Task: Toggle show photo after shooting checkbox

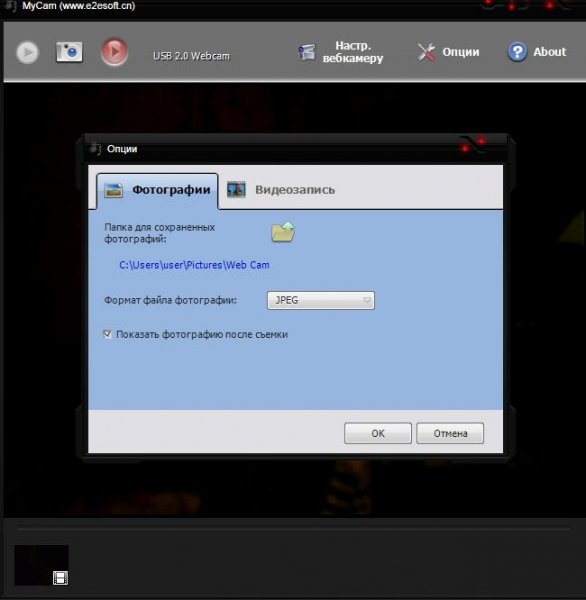Action: click(x=108, y=334)
